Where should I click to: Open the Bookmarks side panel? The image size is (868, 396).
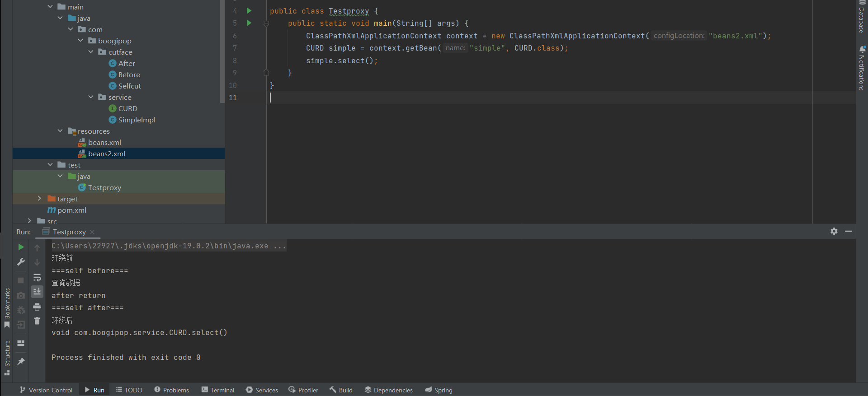click(x=7, y=308)
